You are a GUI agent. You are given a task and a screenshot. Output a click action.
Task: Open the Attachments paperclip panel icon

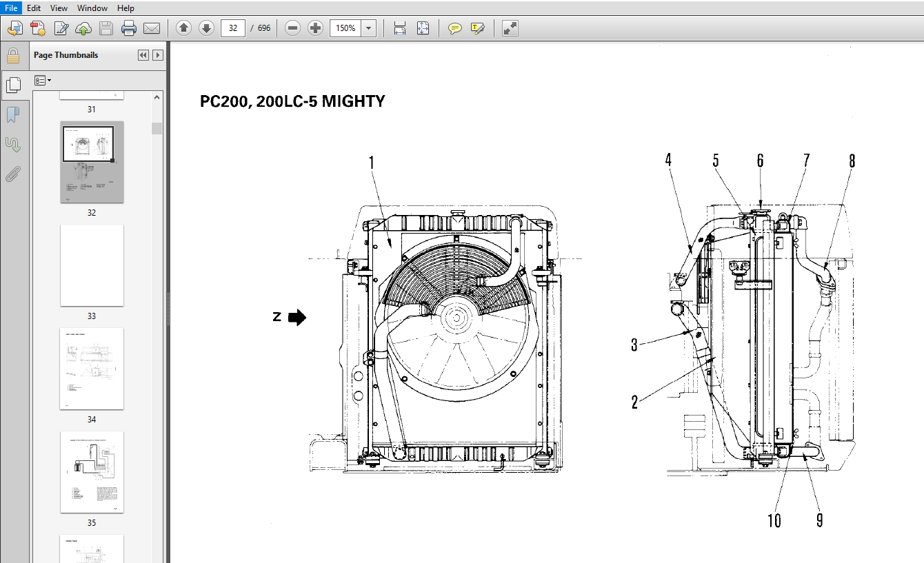12,174
